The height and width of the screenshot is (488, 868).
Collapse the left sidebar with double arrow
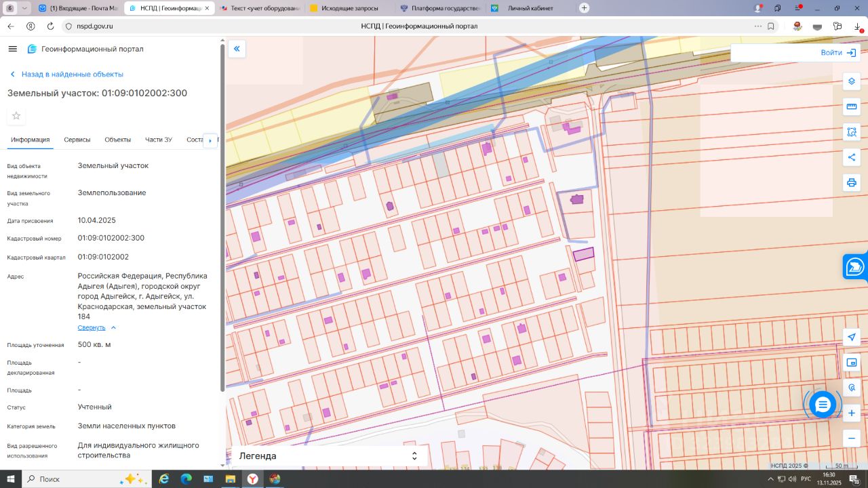(x=237, y=49)
